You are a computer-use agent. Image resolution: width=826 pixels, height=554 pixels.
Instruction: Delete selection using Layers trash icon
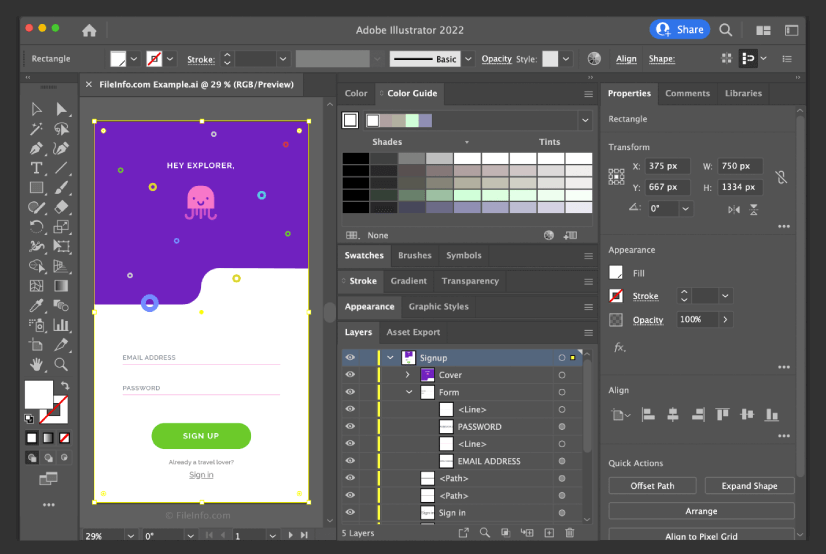click(570, 533)
